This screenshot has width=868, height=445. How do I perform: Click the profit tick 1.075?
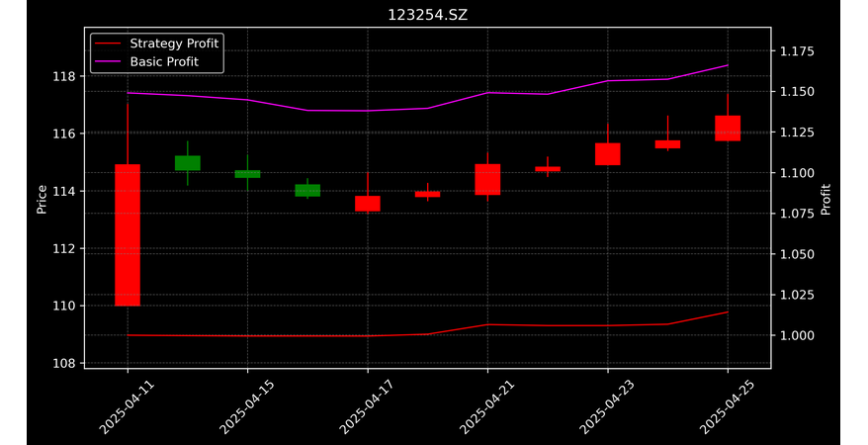[x=797, y=214]
